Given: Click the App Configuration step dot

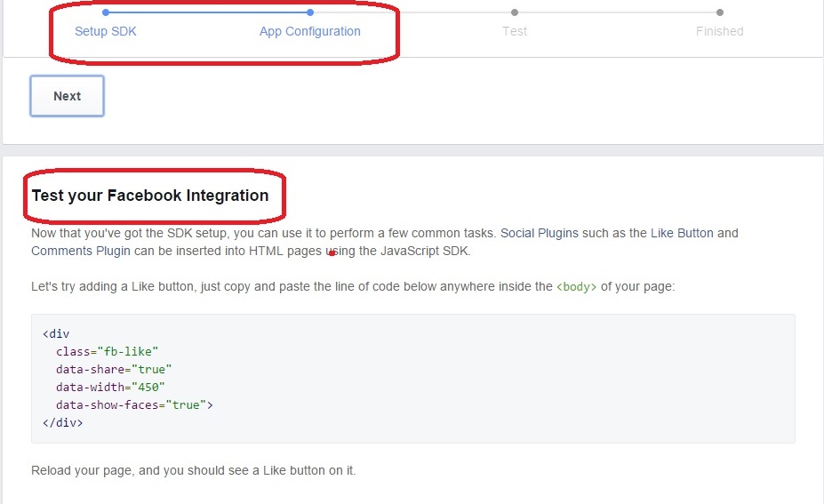Looking at the screenshot, I should (x=310, y=12).
